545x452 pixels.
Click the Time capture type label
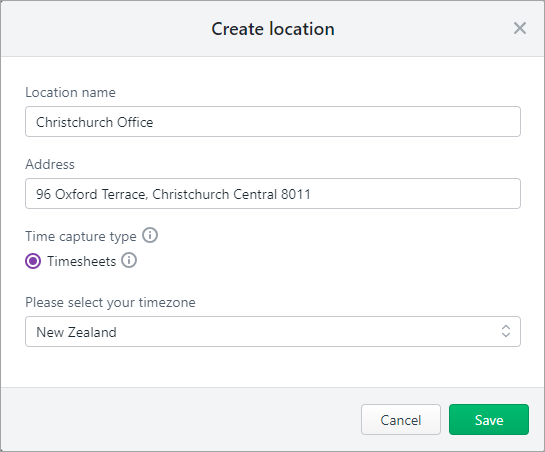pos(81,236)
